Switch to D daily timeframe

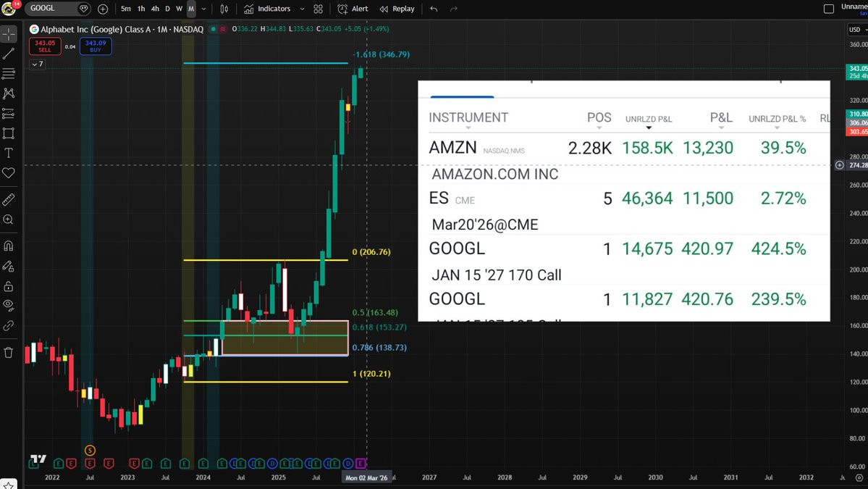[x=168, y=9]
